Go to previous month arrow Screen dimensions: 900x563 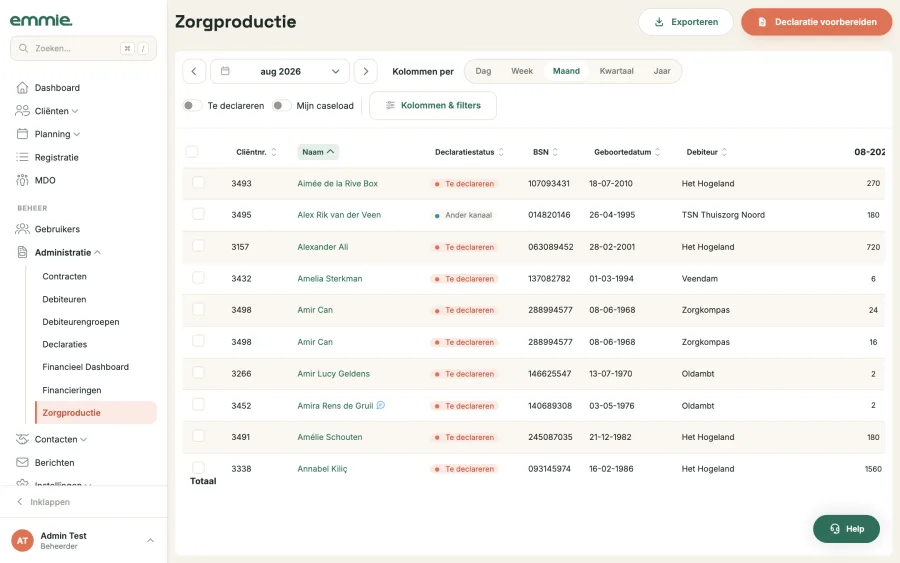tap(194, 71)
